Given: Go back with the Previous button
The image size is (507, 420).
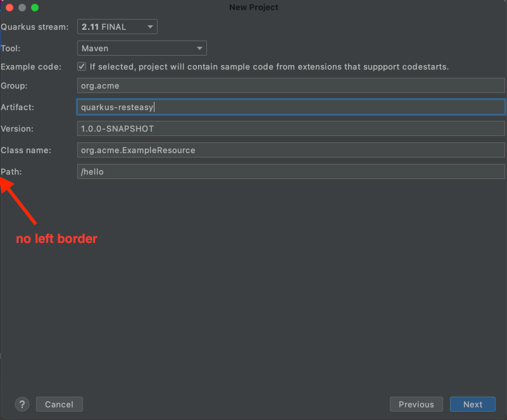Looking at the screenshot, I should coord(416,404).
